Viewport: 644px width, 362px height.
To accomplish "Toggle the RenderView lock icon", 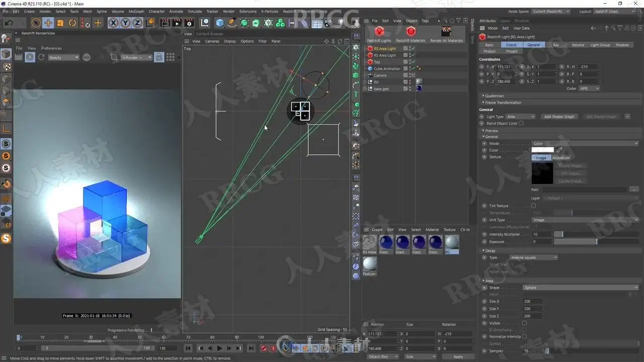I will (158, 57).
